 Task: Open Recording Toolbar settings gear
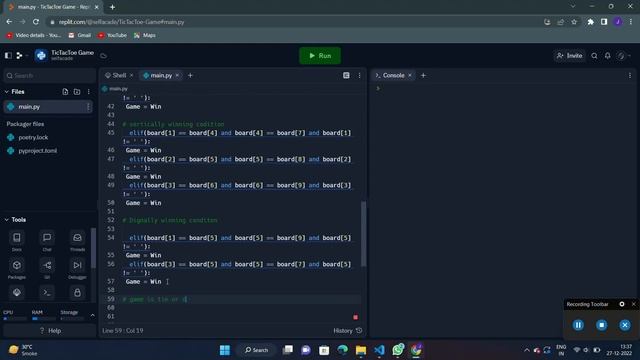point(622,304)
